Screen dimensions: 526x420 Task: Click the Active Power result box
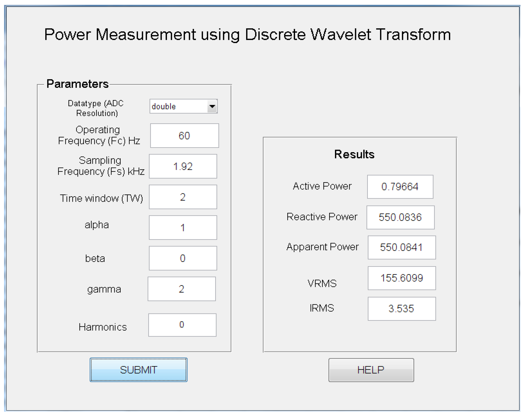click(x=400, y=187)
